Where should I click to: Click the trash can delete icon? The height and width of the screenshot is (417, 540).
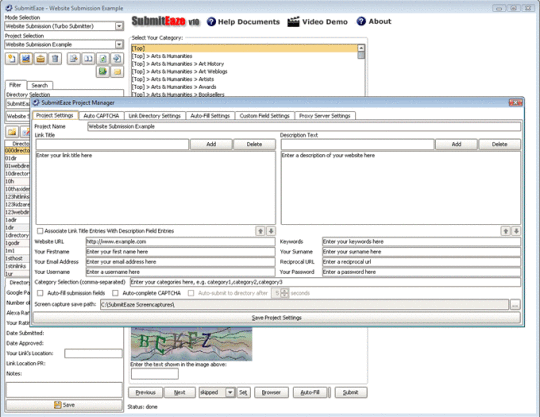coord(55,59)
